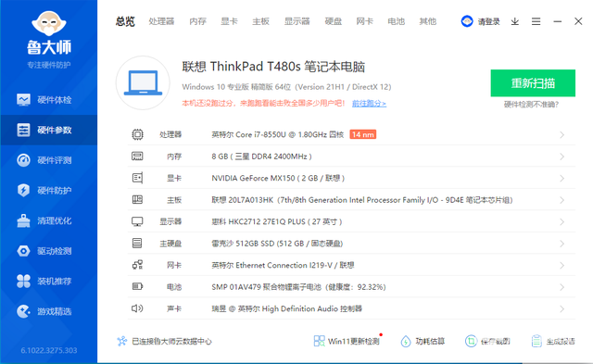Click Ethernet Connection I219-V text

(x=283, y=265)
